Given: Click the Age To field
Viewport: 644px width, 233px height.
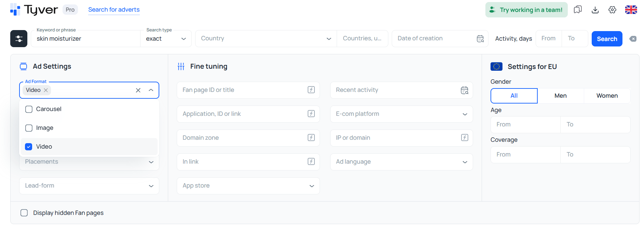Looking at the screenshot, I should click(595, 125).
